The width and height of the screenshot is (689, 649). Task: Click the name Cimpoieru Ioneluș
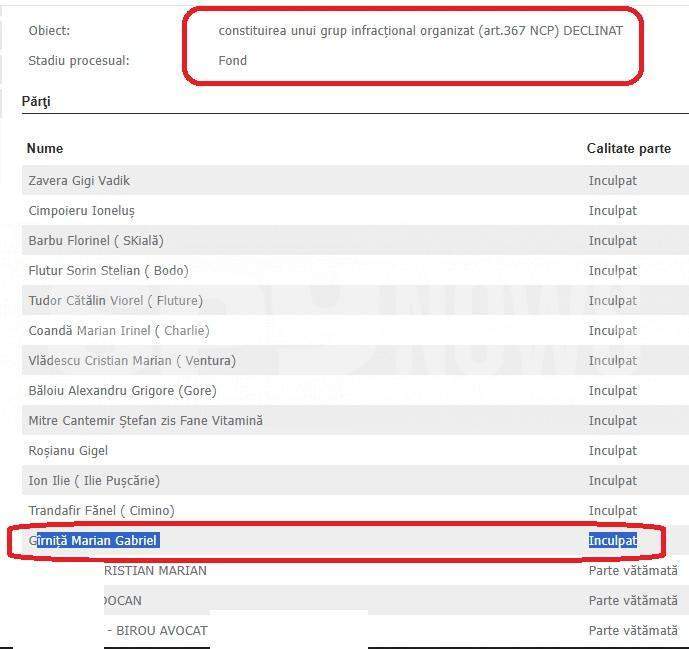81,211
